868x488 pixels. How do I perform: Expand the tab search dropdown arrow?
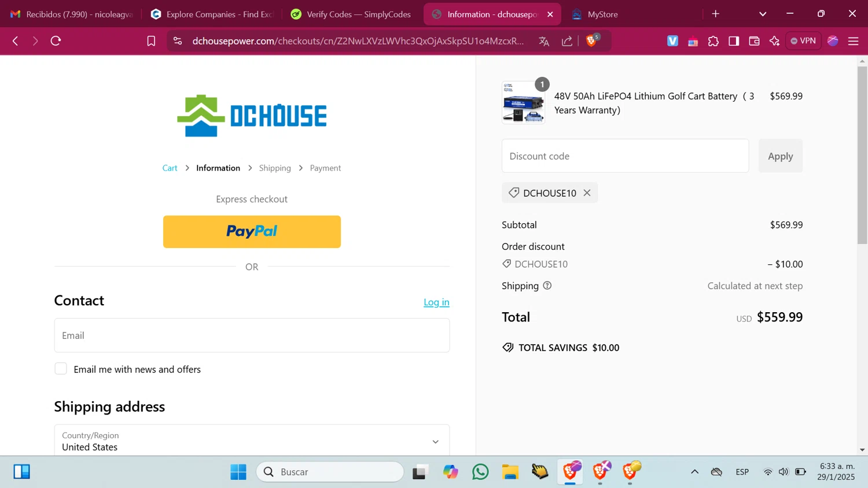(x=763, y=14)
